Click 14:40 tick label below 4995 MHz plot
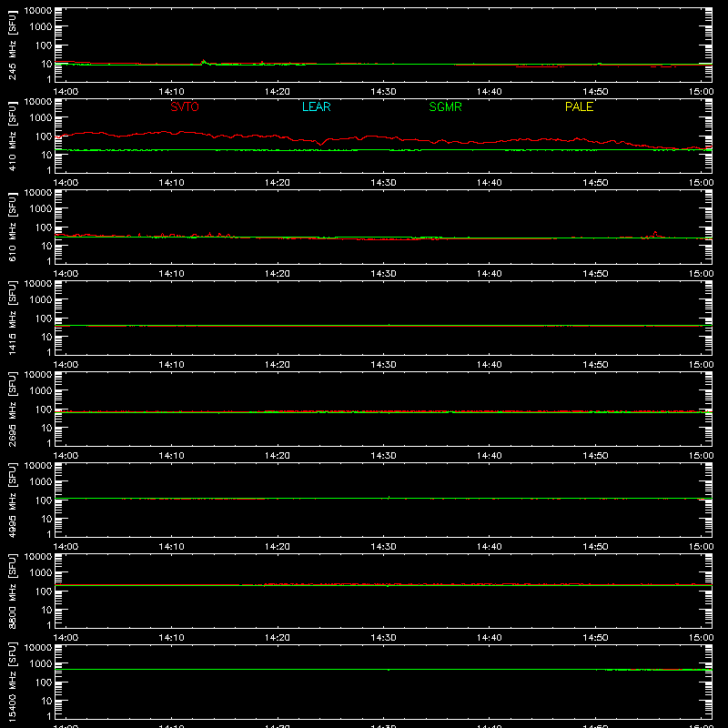 click(490, 547)
